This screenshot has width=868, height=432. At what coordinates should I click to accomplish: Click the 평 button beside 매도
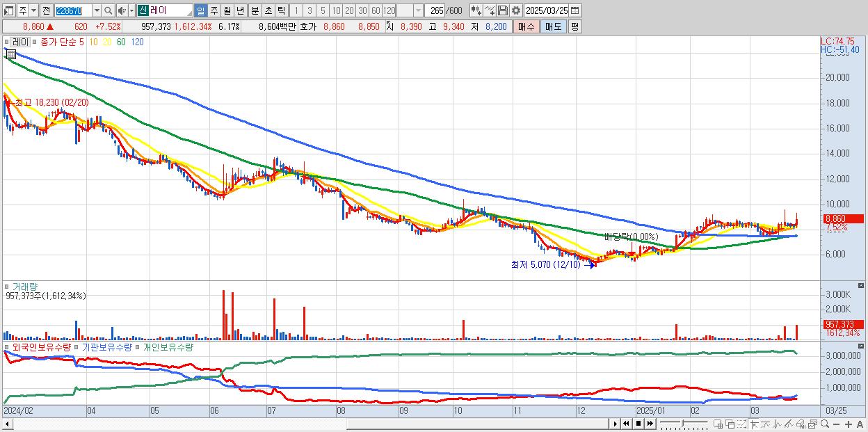[574, 26]
